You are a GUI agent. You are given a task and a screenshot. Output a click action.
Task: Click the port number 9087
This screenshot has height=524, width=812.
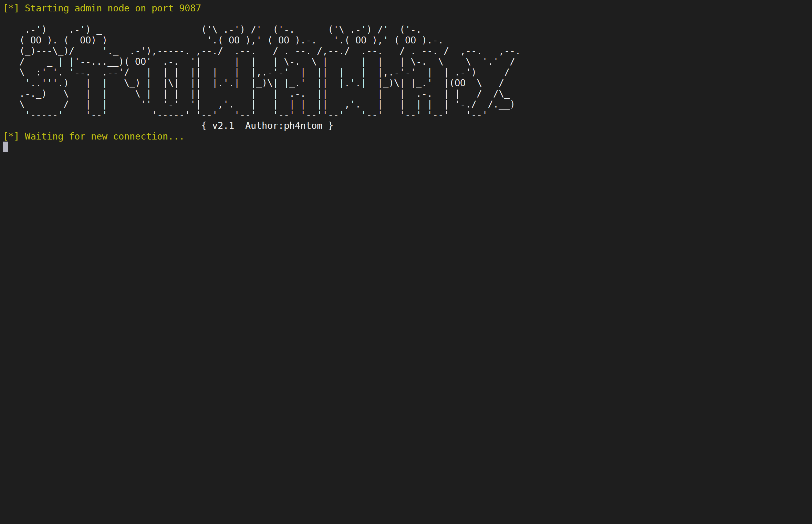point(190,8)
